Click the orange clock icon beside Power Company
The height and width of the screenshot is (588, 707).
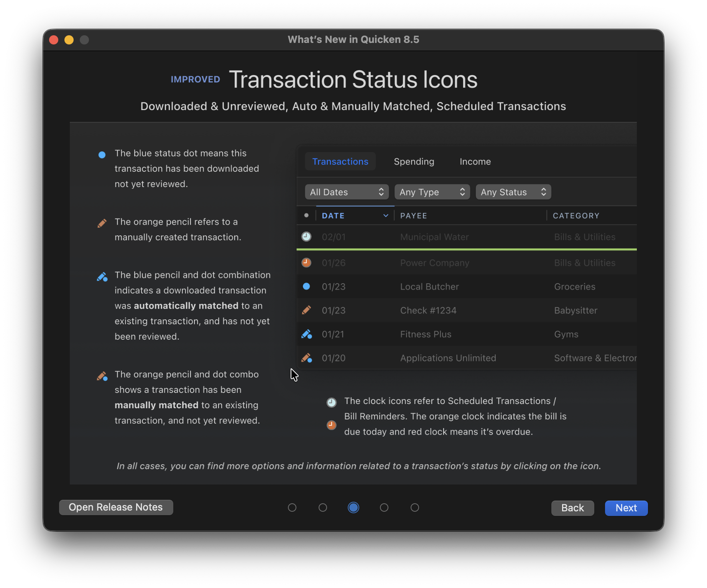[x=306, y=263]
